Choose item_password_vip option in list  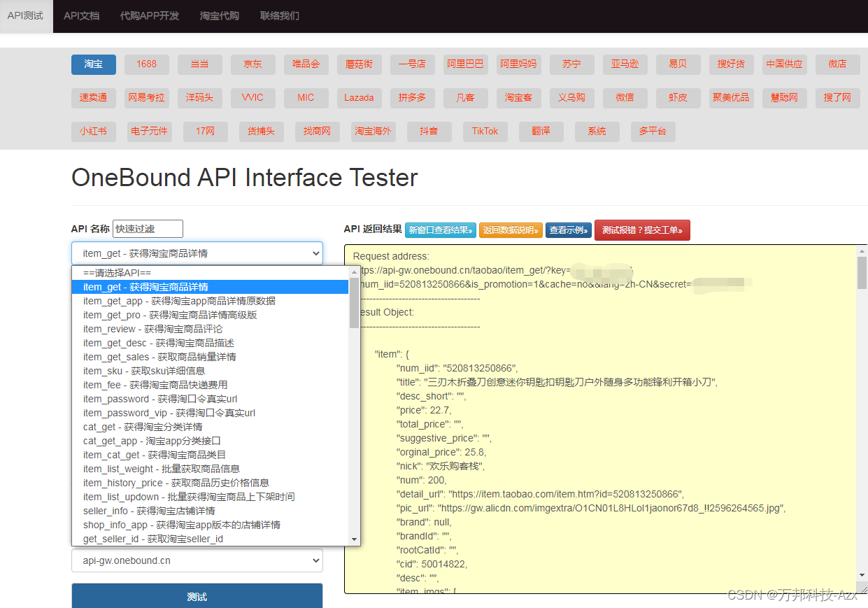pos(210,413)
